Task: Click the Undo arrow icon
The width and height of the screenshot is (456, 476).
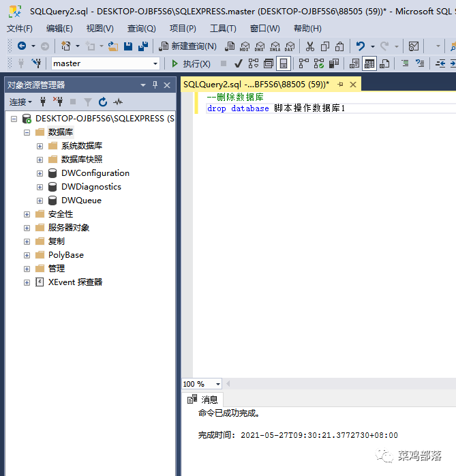Action: (360, 46)
